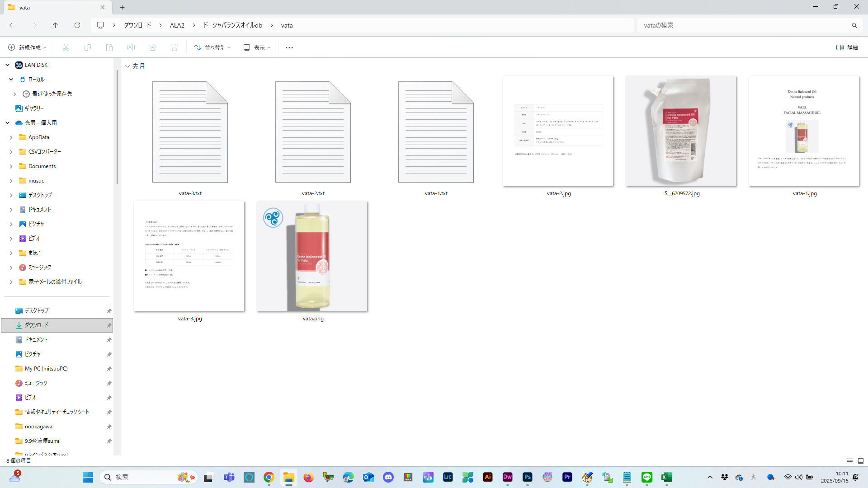Open Photoshop from the taskbar

pyautogui.click(x=527, y=477)
